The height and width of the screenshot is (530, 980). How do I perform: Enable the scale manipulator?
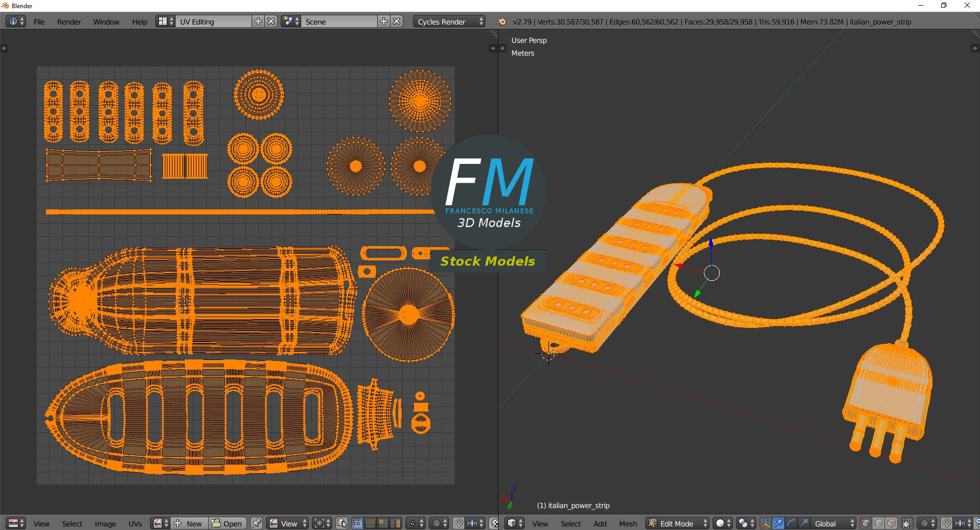pos(804,523)
